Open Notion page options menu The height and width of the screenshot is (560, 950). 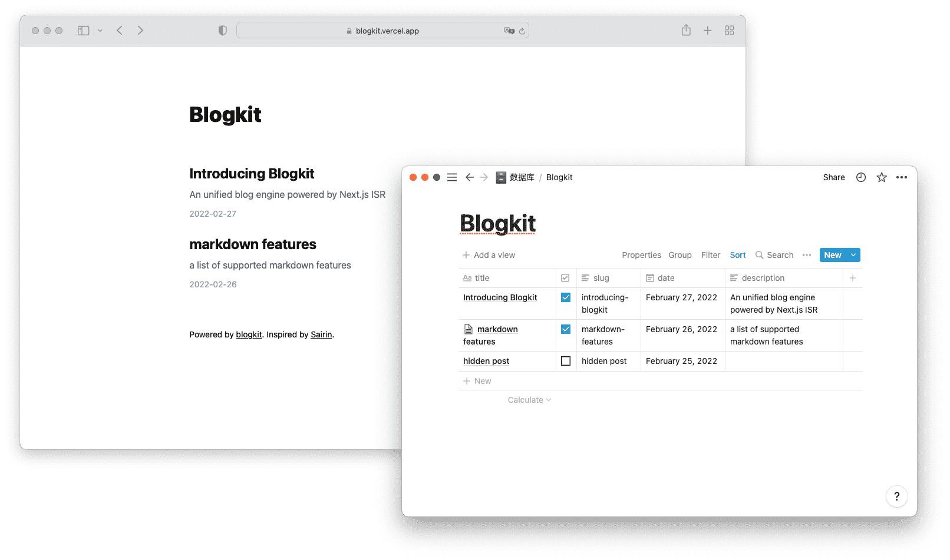(902, 177)
